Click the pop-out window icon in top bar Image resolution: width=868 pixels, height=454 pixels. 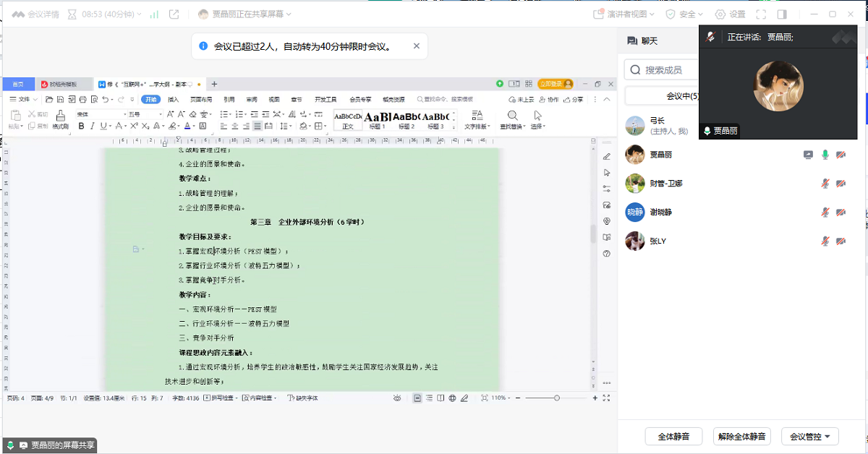pos(174,14)
